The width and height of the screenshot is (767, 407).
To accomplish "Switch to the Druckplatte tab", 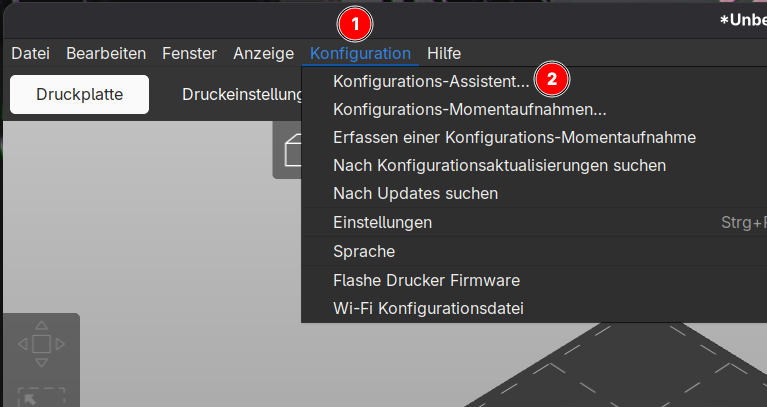I will [79, 95].
